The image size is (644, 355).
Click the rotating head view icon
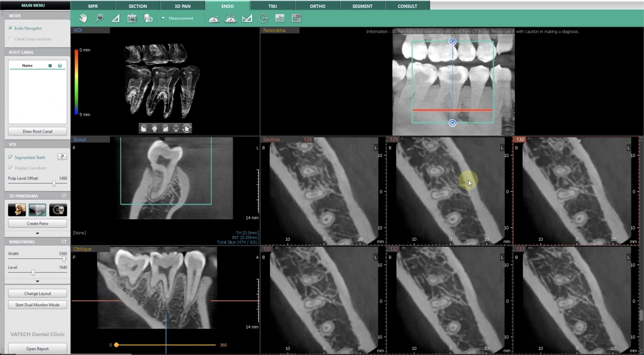click(187, 128)
